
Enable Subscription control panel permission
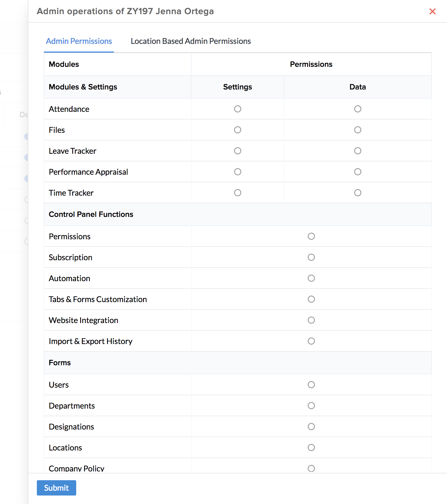(x=311, y=257)
